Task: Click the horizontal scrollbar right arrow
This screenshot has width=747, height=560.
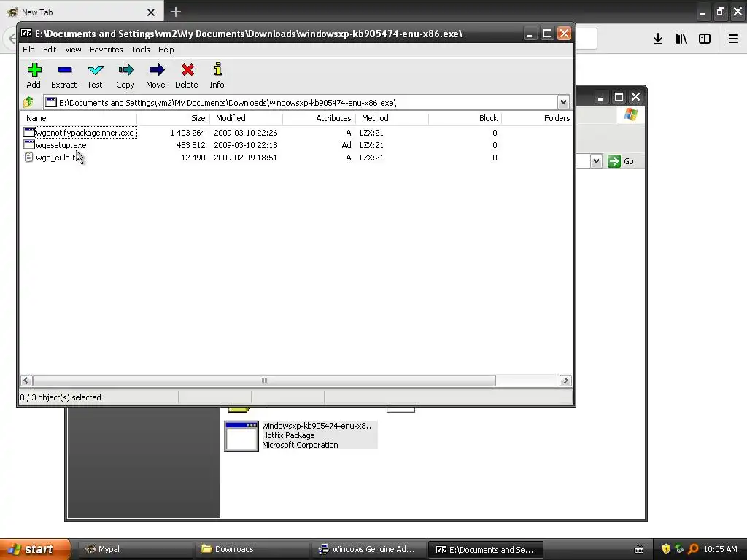Action: click(x=565, y=381)
